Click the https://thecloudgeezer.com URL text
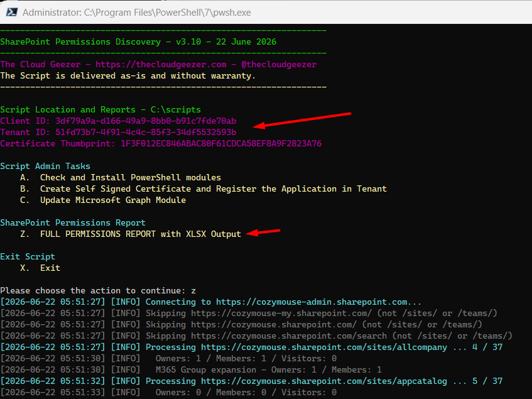The image size is (532, 399). pyautogui.click(x=161, y=65)
